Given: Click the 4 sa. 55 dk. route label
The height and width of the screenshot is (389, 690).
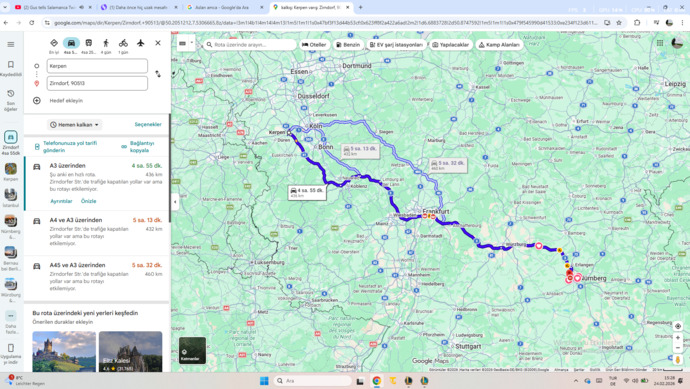Looking at the screenshot, I should click(307, 192).
